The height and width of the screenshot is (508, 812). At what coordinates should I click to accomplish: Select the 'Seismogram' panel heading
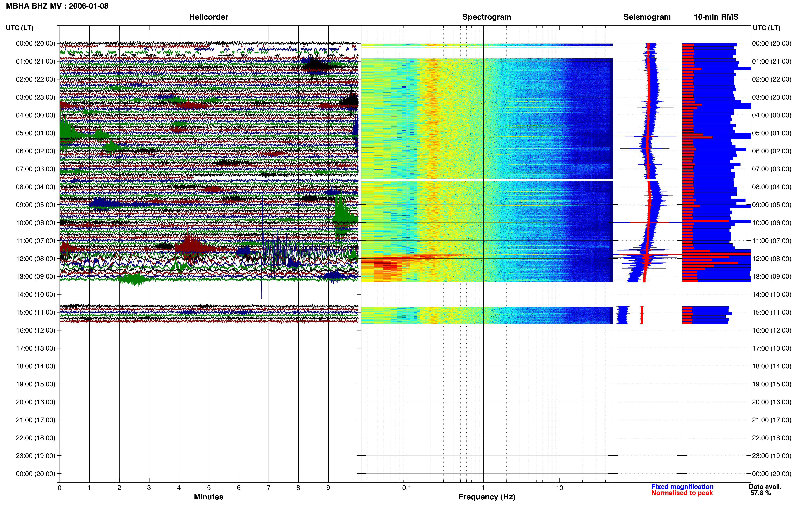[647, 17]
